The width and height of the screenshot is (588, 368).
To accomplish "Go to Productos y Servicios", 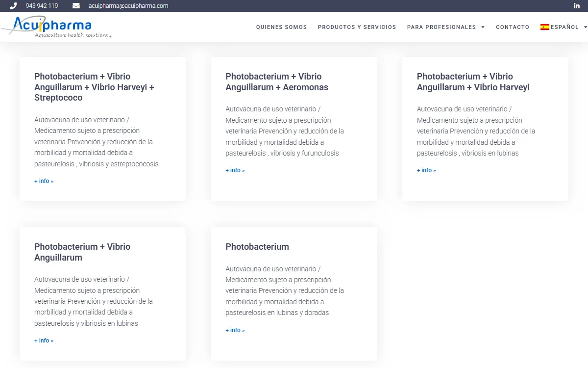I will [x=357, y=27].
